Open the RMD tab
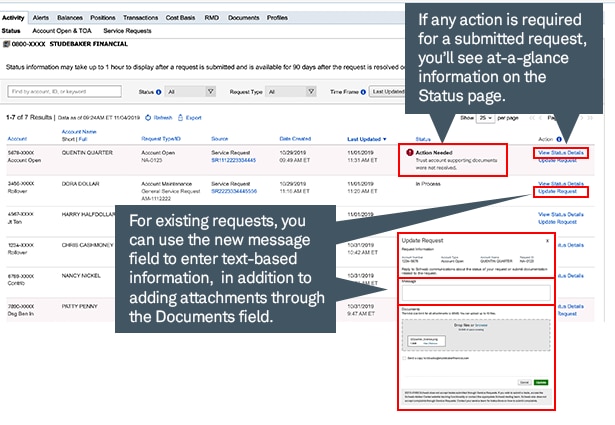615x425 pixels. 212,18
